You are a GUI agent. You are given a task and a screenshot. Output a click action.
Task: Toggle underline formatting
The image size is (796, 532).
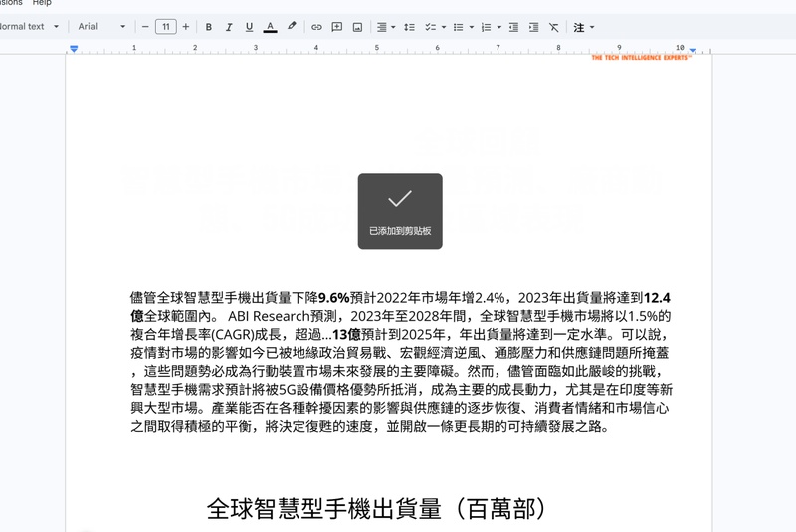pos(250,27)
